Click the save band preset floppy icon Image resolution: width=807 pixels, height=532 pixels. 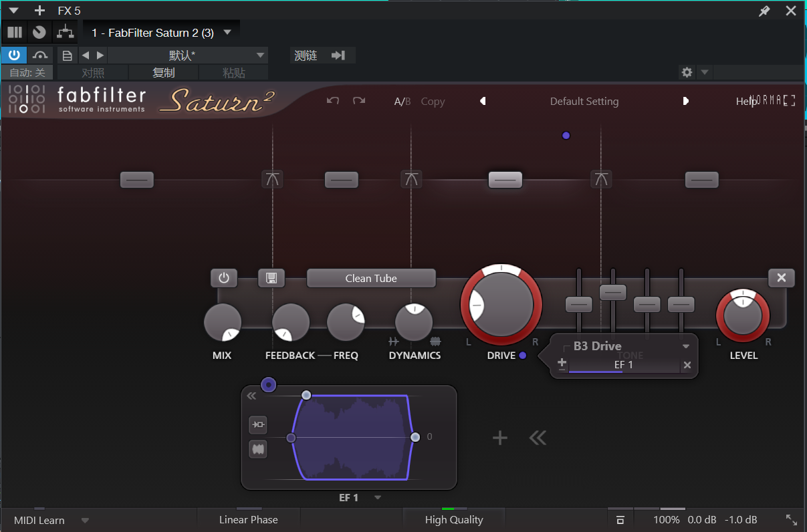pyautogui.click(x=271, y=278)
